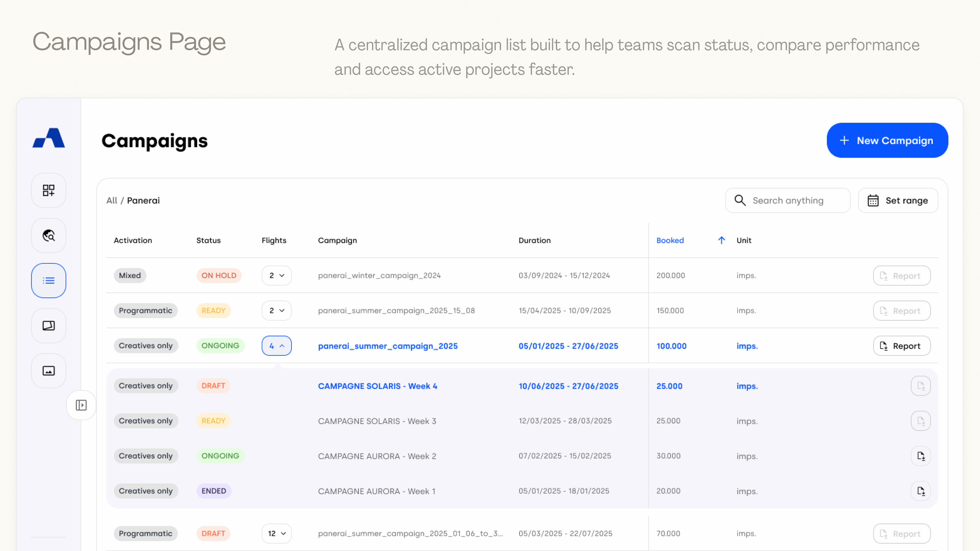Image resolution: width=980 pixels, height=551 pixels.
Task: Click the New Campaign button
Action: [x=887, y=140]
